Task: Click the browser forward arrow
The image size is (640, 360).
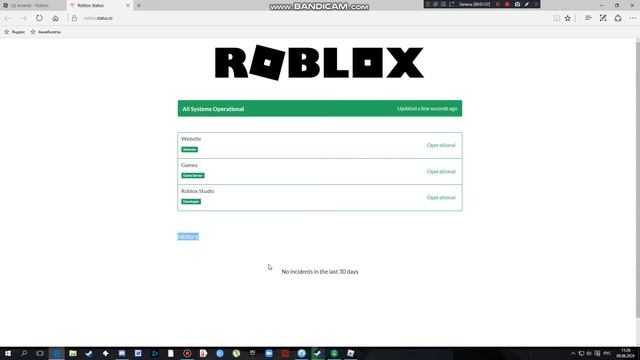Action: (x=23, y=18)
